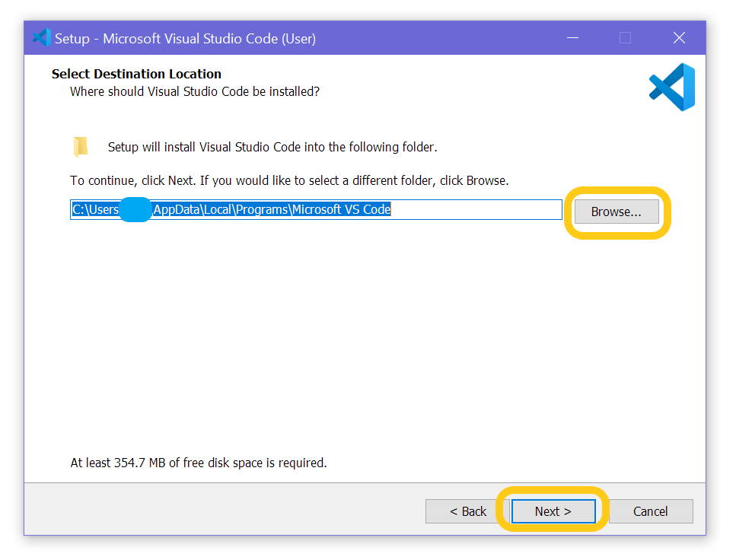Click the VS Code icon in title bar
736x560 pixels.
42,38
